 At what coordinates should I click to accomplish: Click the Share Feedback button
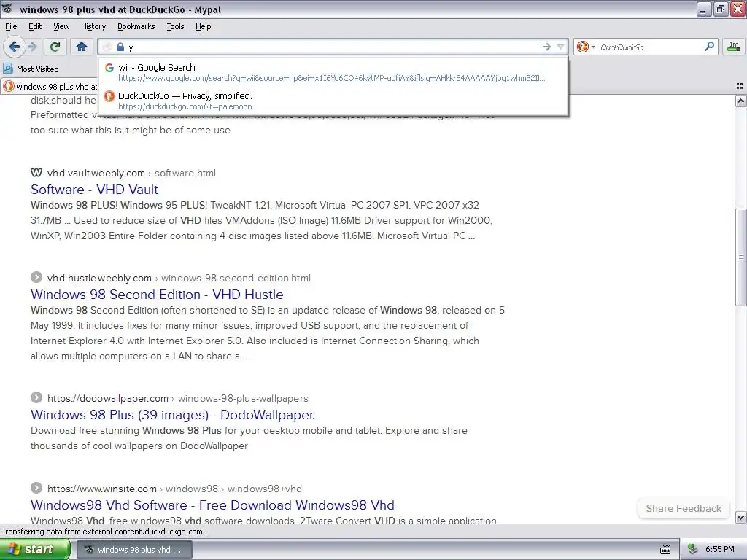684,508
